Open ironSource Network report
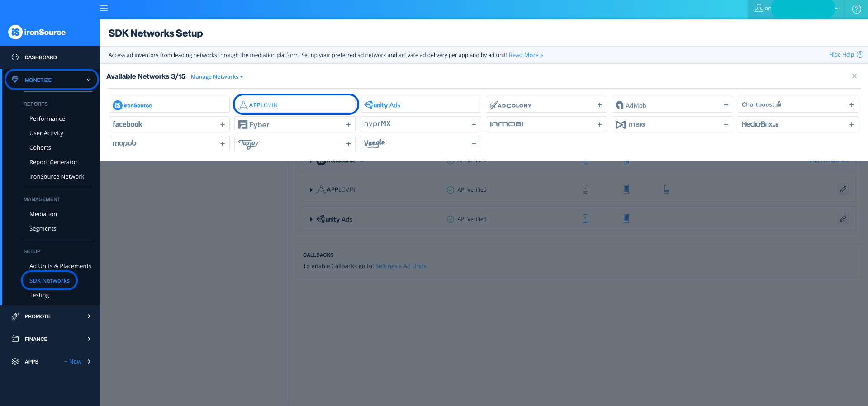 point(57,176)
